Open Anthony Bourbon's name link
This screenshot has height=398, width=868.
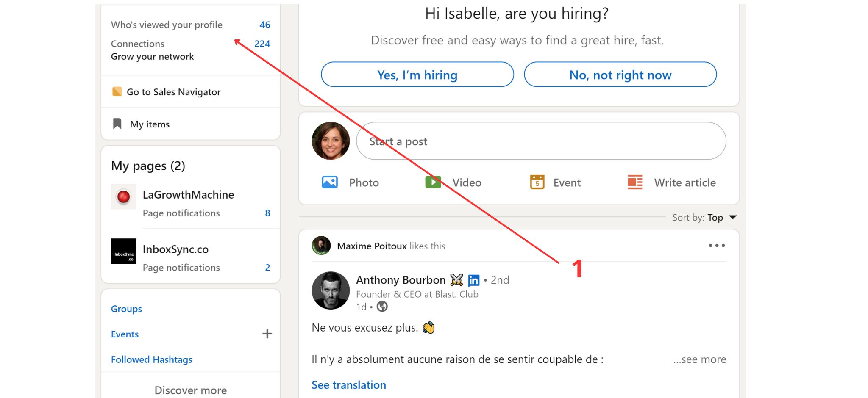[x=401, y=280]
